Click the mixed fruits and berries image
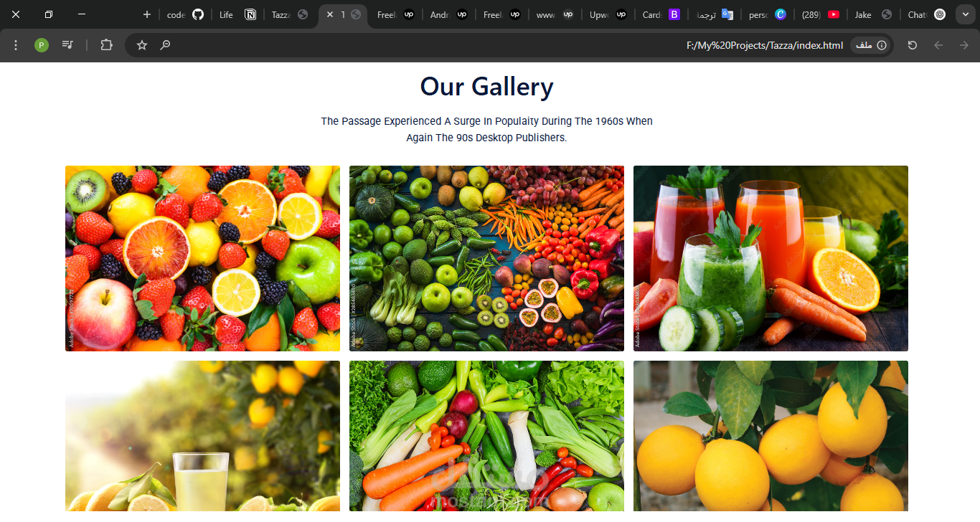Viewport: 980px width, 522px height. (202, 258)
